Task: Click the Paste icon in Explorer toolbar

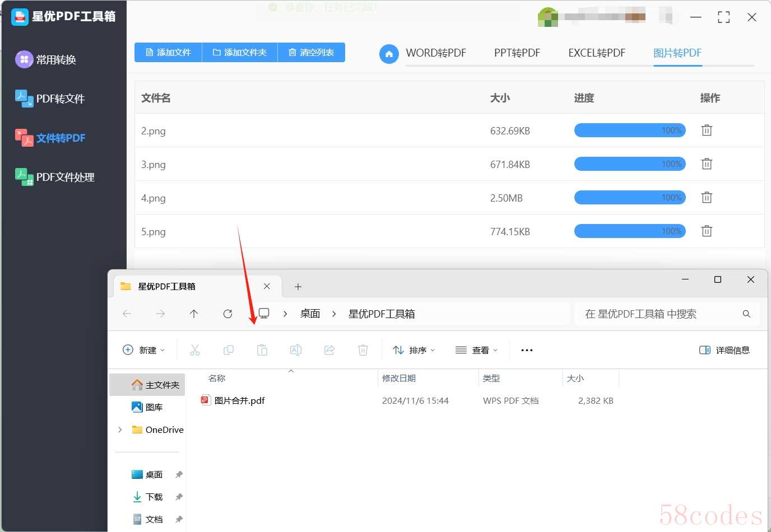Action: pos(262,350)
